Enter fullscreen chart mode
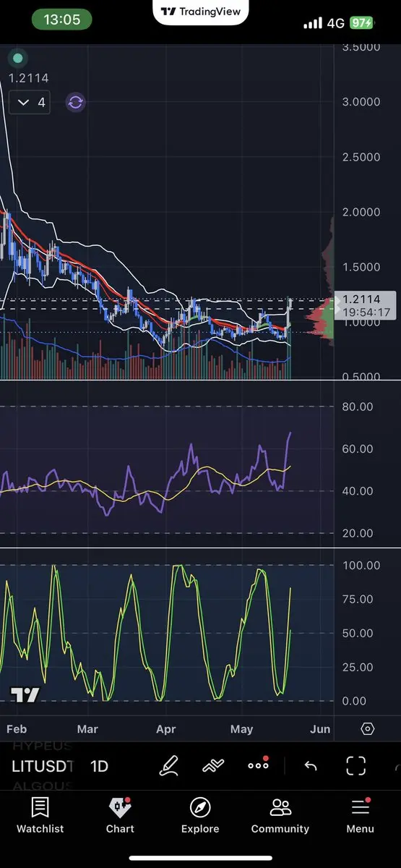This screenshot has height=868, width=401. pos(355,765)
